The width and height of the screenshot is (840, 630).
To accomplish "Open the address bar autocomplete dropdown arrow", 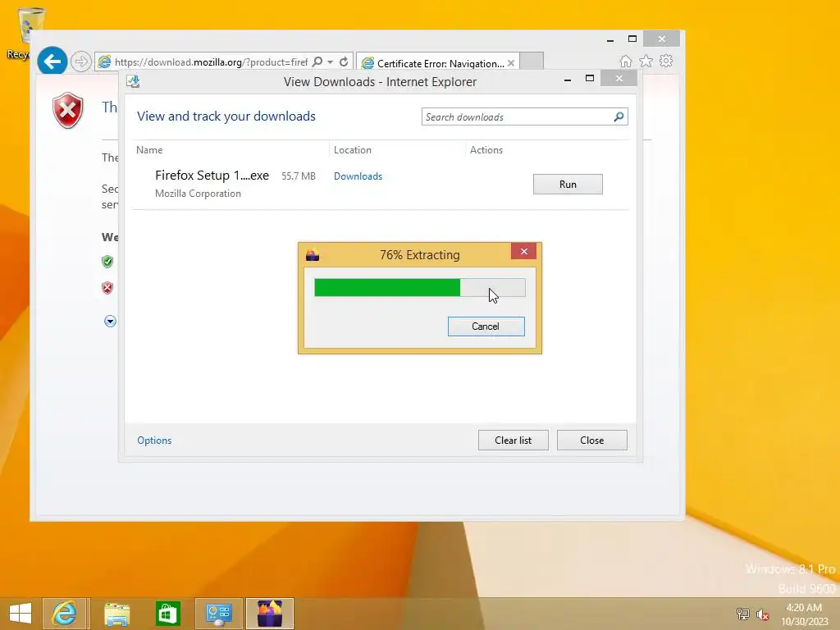I will (x=330, y=62).
